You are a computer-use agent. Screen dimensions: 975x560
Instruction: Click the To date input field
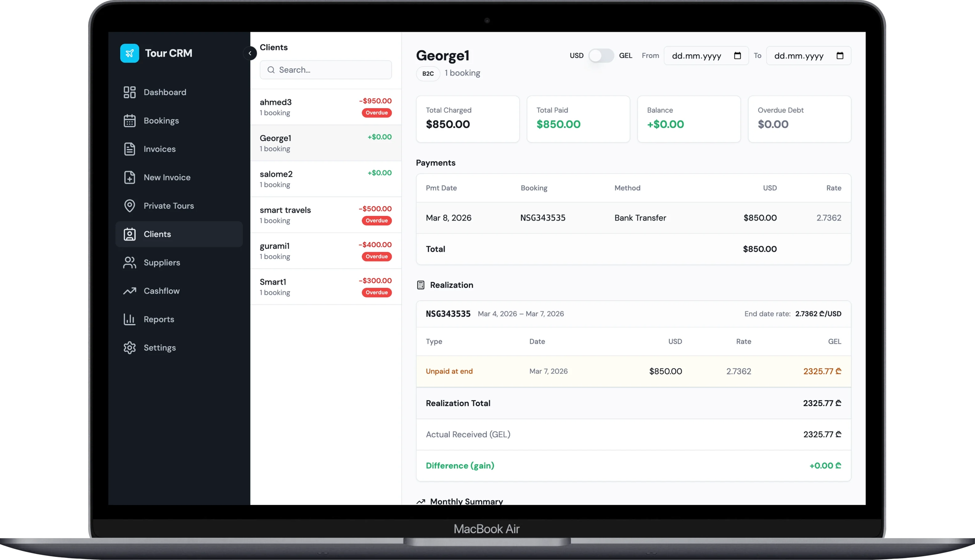[x=808, y=56]
